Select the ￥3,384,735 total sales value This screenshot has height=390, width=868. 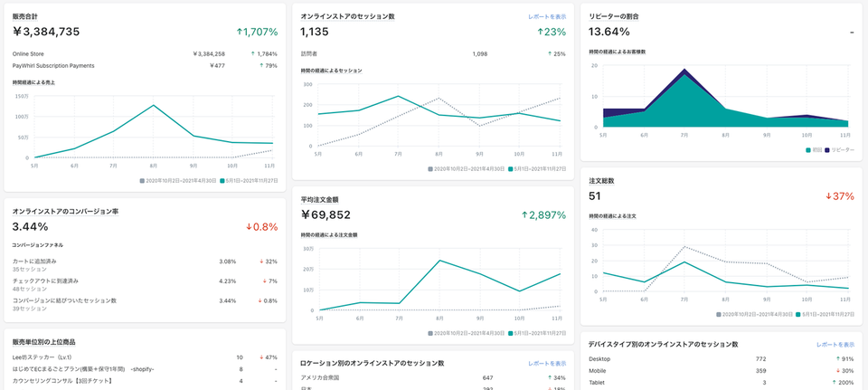coord(46,32)
